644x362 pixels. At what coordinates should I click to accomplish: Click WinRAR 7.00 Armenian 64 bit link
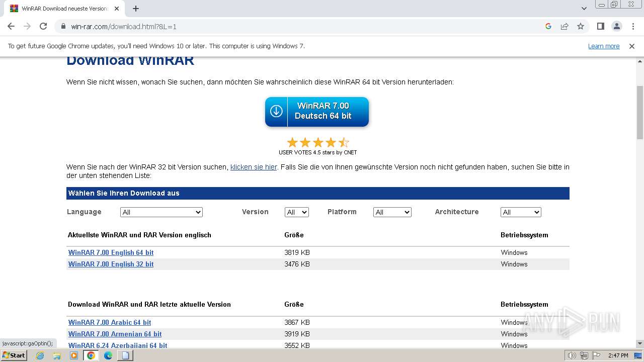pyautogui.click(x=115, y=334)
